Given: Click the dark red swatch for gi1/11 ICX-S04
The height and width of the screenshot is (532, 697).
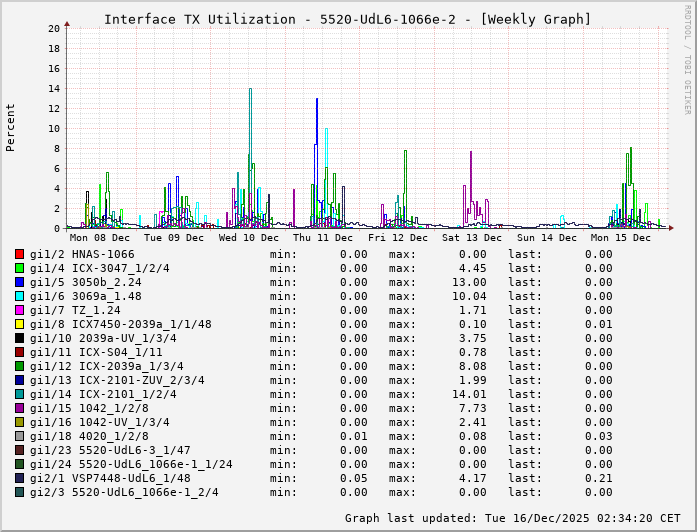Looking at the screenshot, I should [x=20, y=352].
